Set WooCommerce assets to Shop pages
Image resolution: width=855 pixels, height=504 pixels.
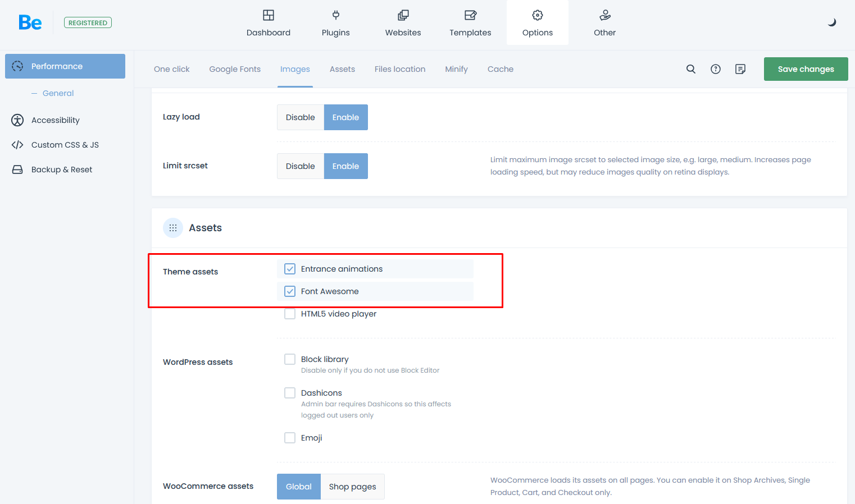(x=352, y=487)
